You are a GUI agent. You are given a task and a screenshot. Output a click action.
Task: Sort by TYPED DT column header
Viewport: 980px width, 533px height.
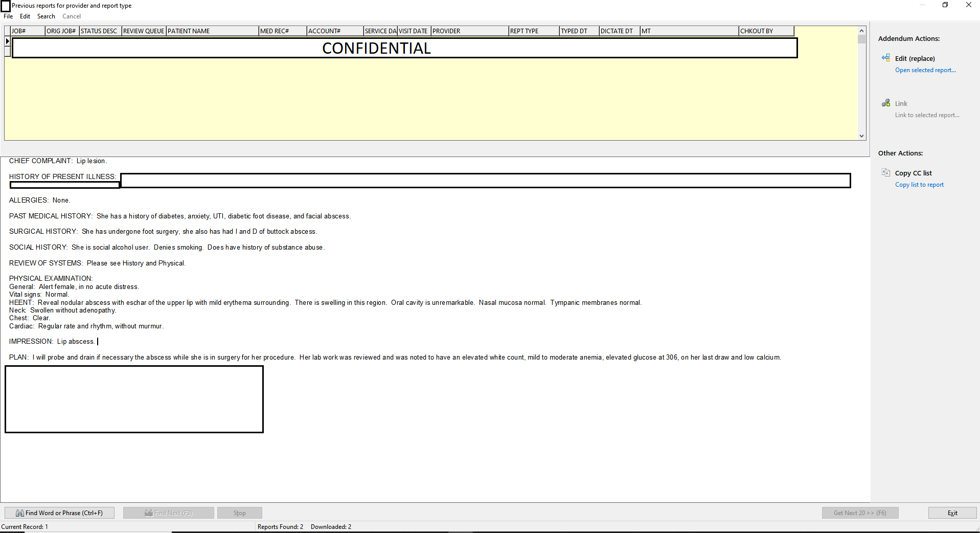[579, 31]
